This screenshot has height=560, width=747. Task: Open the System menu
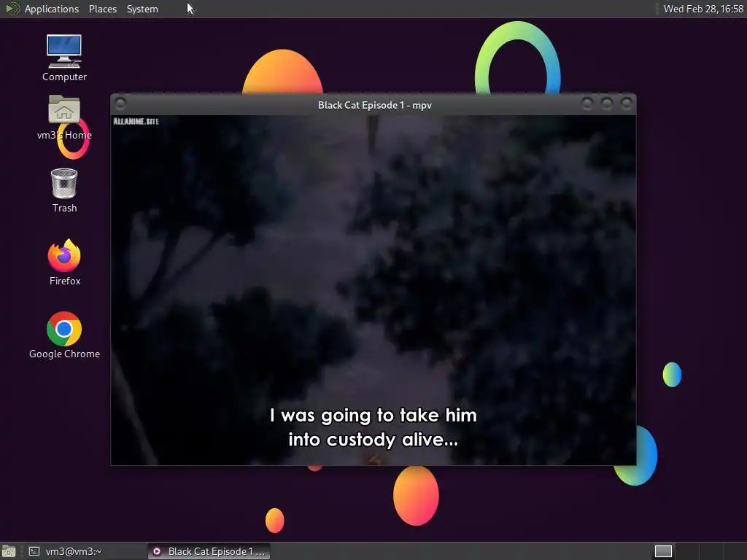coord(142,9)
